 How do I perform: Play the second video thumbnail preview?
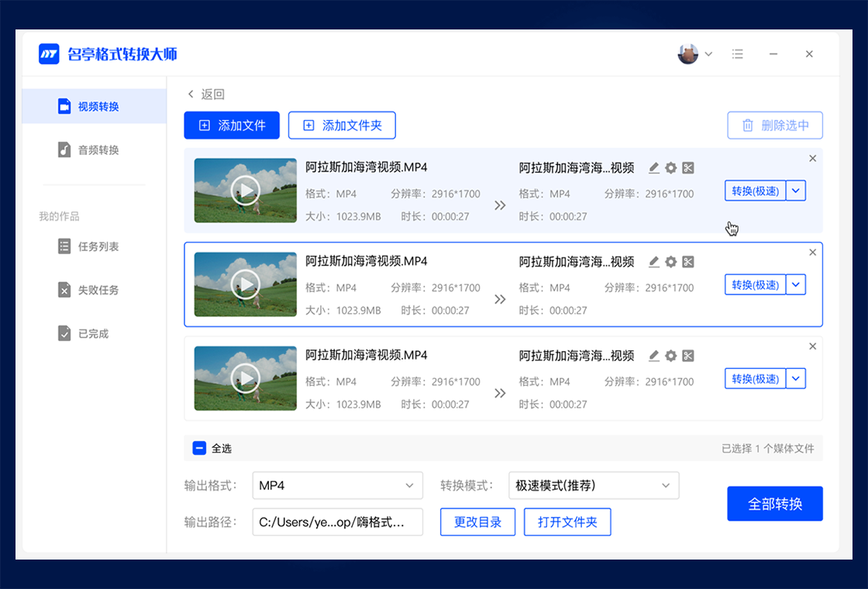click(246, 284)
